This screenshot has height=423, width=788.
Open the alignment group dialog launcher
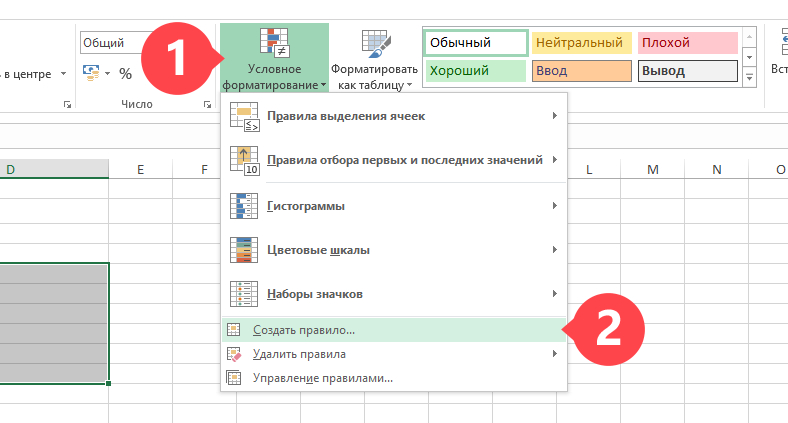pos(67,104)
